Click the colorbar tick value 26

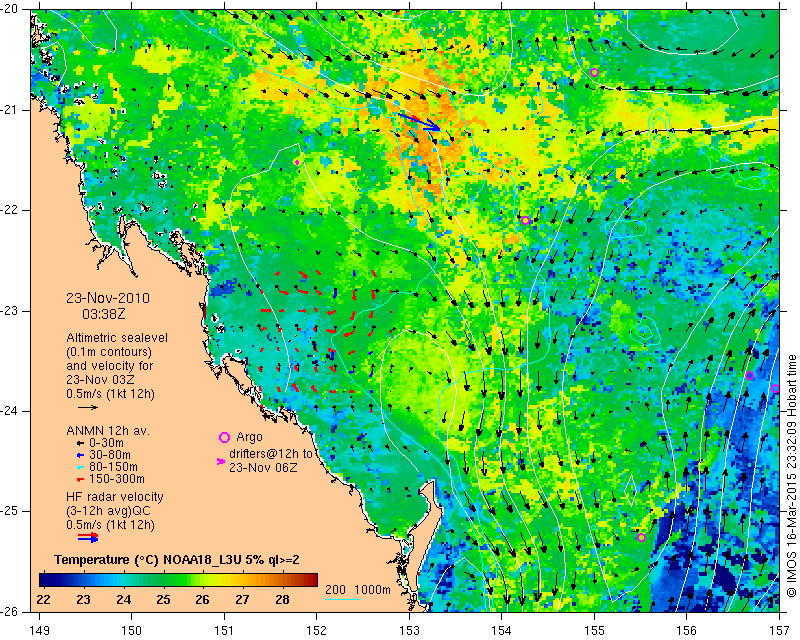[x=203, y=599]
